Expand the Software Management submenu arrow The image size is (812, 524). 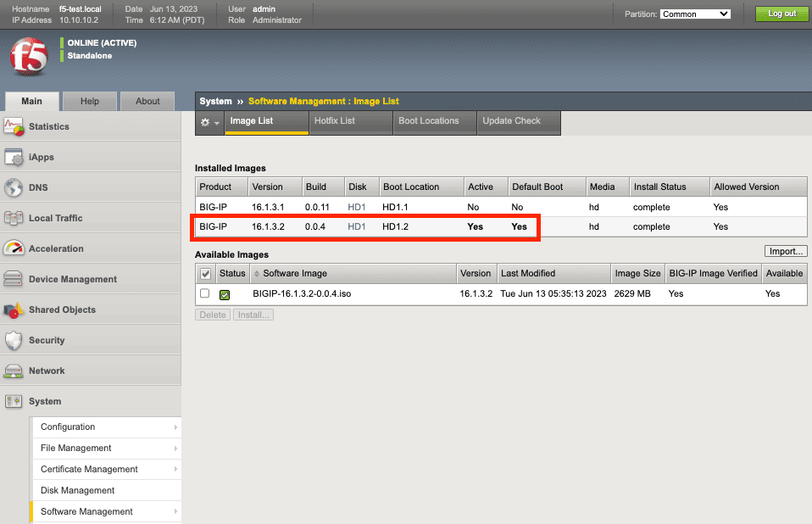point(175,511)
